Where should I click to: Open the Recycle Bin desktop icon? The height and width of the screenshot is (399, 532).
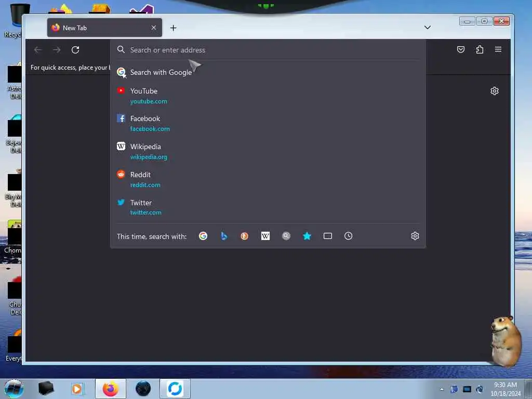pos(13,20)
